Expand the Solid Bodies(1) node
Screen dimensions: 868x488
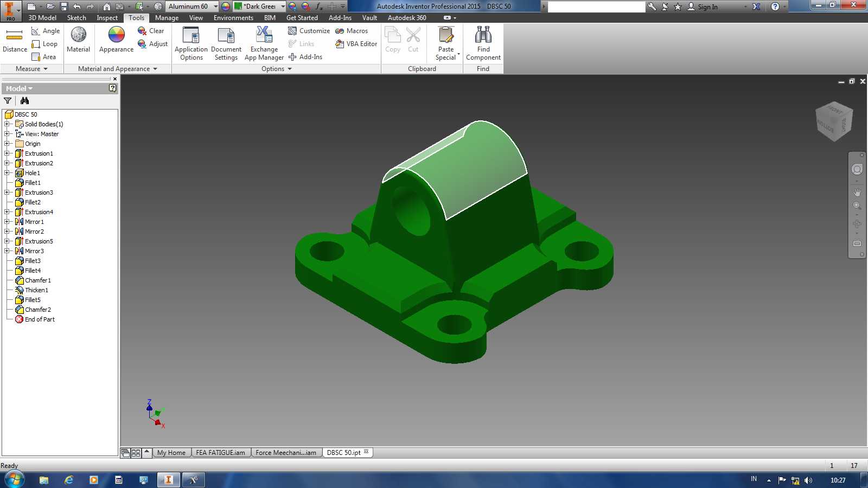pos(7,124)
